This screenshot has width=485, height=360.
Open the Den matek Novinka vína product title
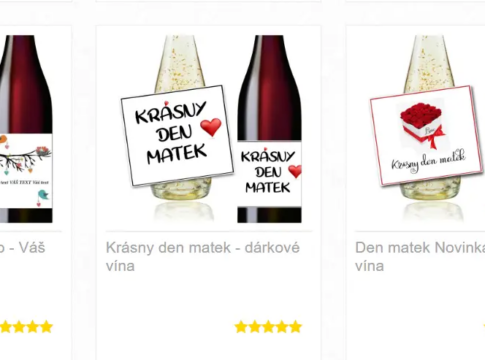coord(420,257)
